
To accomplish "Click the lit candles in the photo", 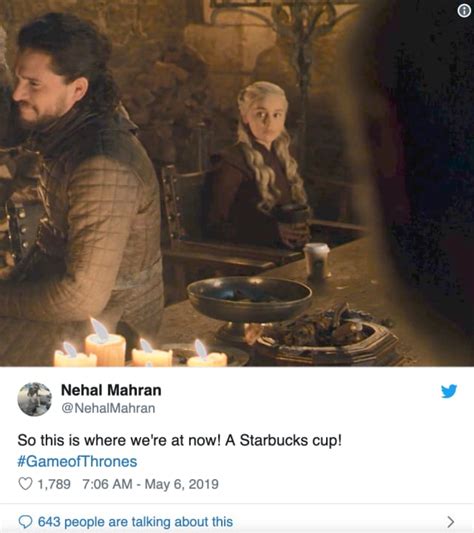I will coord(140,346).
